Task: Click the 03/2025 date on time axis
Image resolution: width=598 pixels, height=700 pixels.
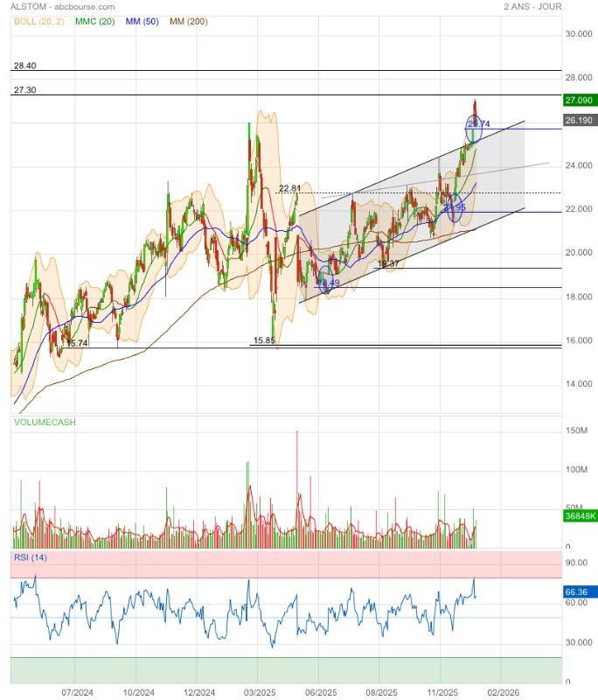Action: 259,691
